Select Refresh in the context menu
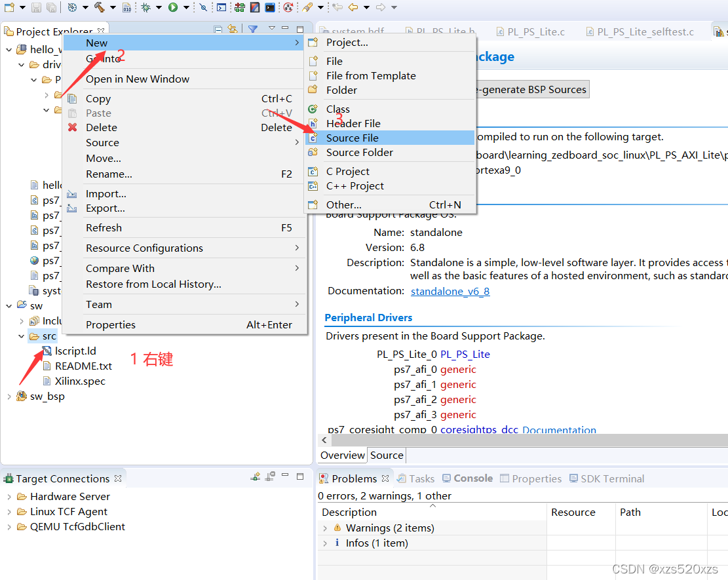This screenshot has width=728, height=580. pyautogui.click(x=183, y=228)
